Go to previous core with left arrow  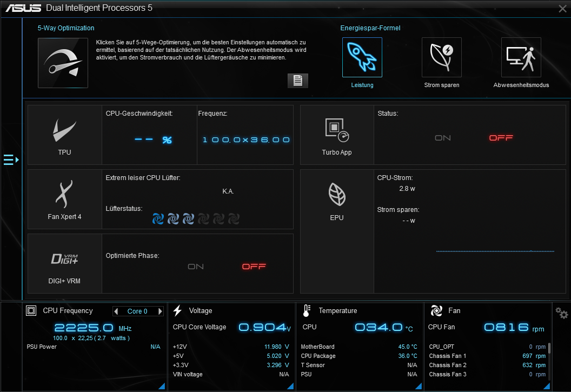coord(116,311)
